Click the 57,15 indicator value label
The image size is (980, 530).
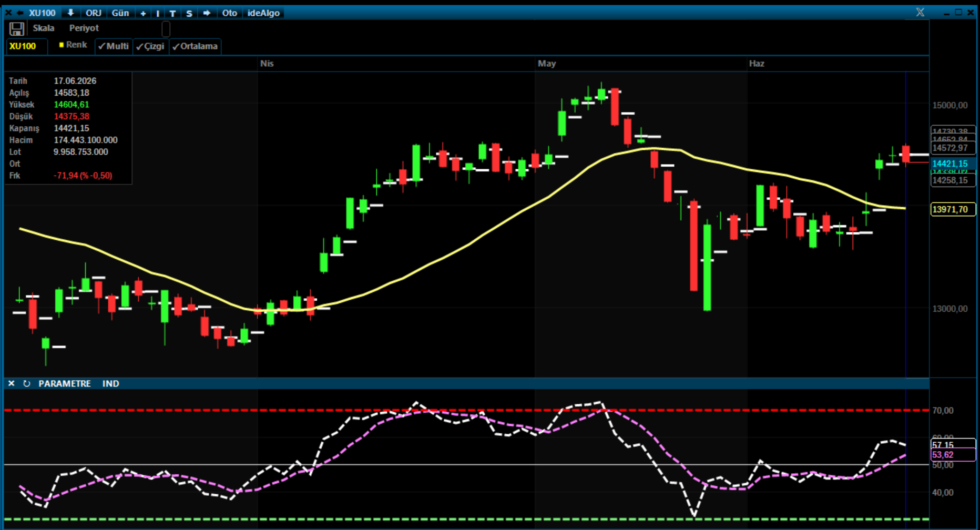tap(953, 445)
